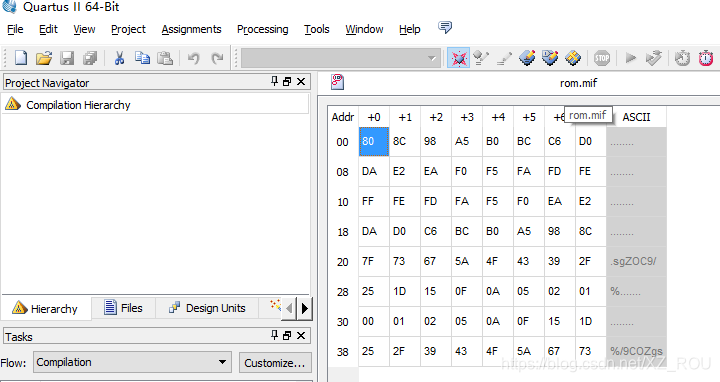Select cell F0 in row 08
The height and width of the screenshot is (382, 720).
[467, 171]
